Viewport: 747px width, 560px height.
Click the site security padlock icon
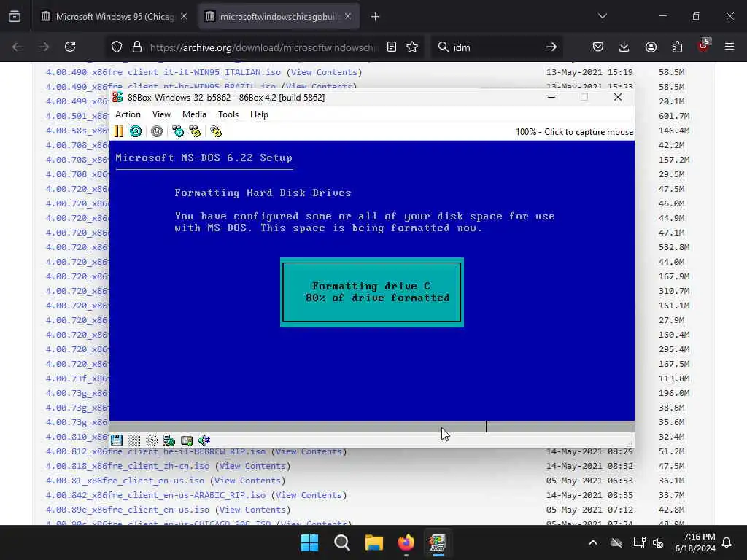(x=137, y=47)
